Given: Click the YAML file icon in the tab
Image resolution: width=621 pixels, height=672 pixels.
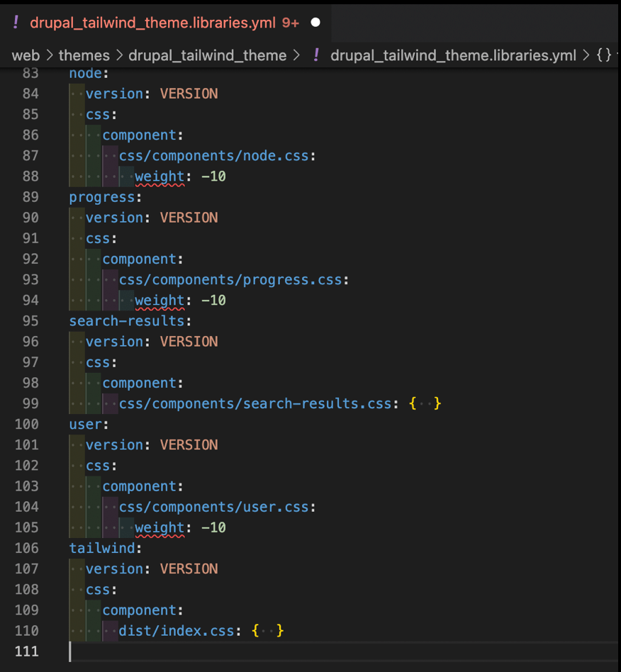Looking at the screenshot, I should (16, 22).
